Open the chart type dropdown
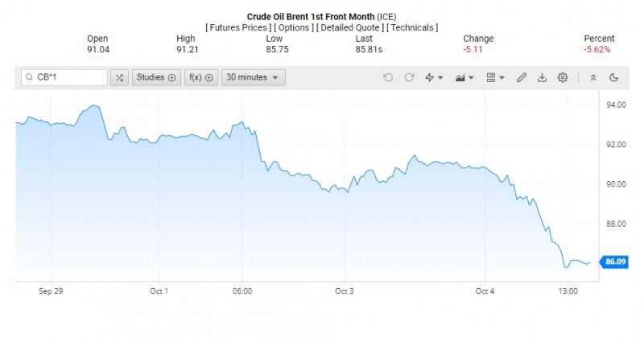Screen dimensions: 644x338 pyautogui.click(x=464, y=77)
